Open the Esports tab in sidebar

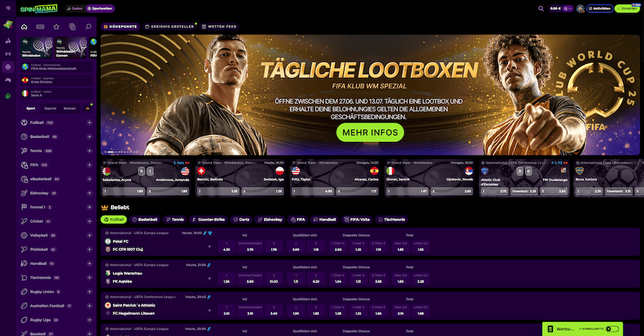(50, 108)
